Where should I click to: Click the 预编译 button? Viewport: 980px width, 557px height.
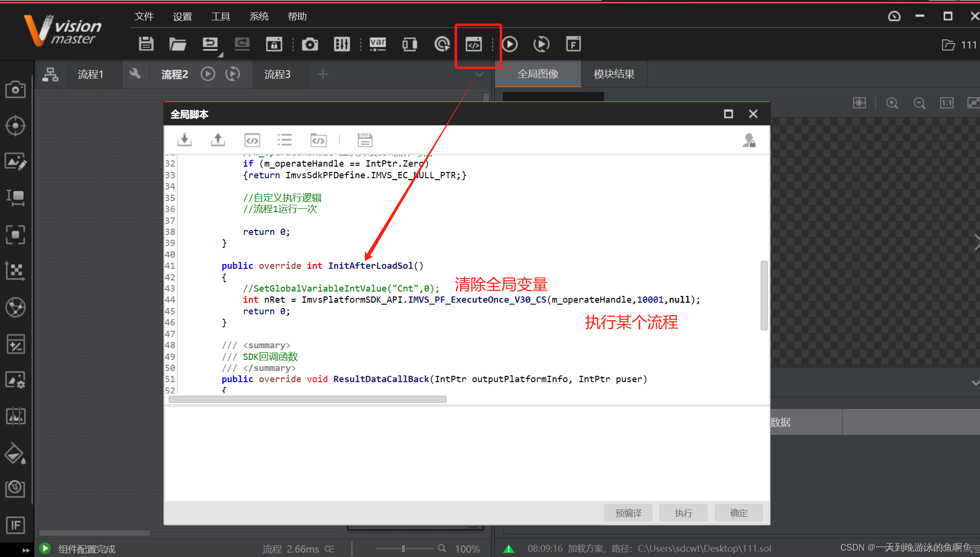(628, 513)
